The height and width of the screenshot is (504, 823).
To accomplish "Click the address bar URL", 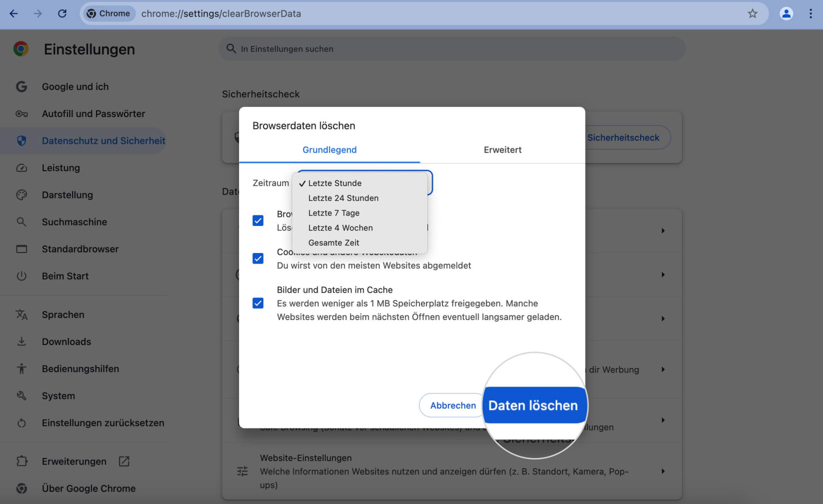I will pos(221,13).
